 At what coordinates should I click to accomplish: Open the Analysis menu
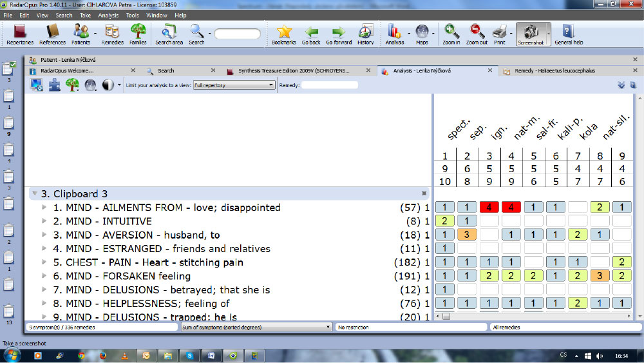pos(108,15)
